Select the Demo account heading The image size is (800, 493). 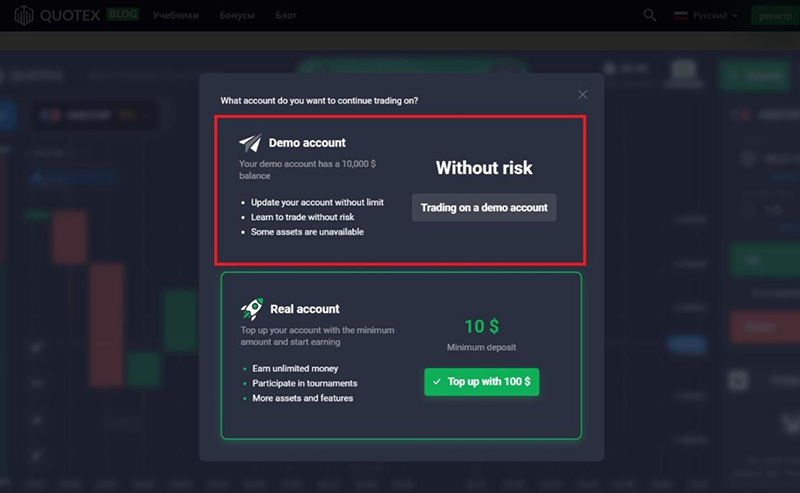307,143
